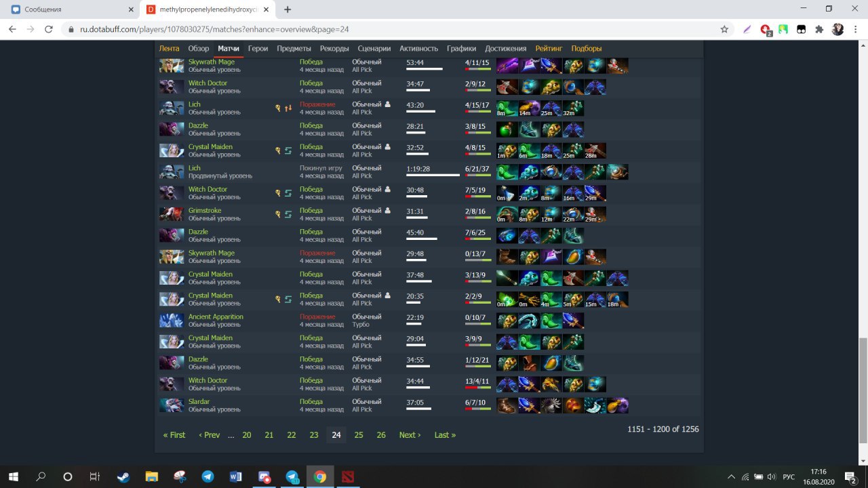868x488 pixels.
Task: Open the Предметы tab
Action: [x=294, y=49]
